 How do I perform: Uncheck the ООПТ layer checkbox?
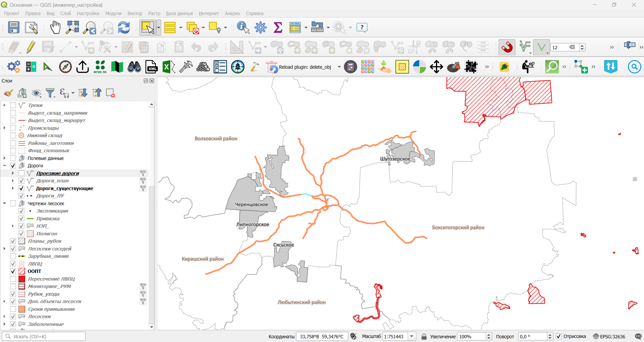click(x=13, y=271)
